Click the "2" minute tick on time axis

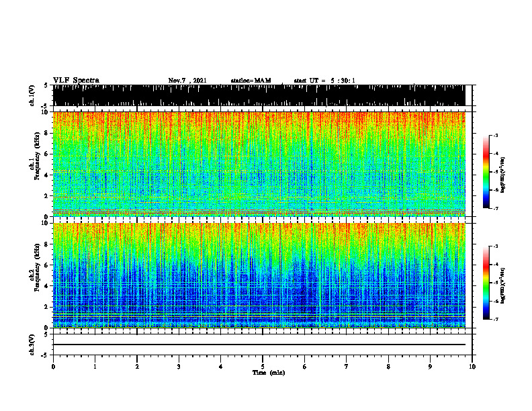pyautogui.click(x=137, y=367)
